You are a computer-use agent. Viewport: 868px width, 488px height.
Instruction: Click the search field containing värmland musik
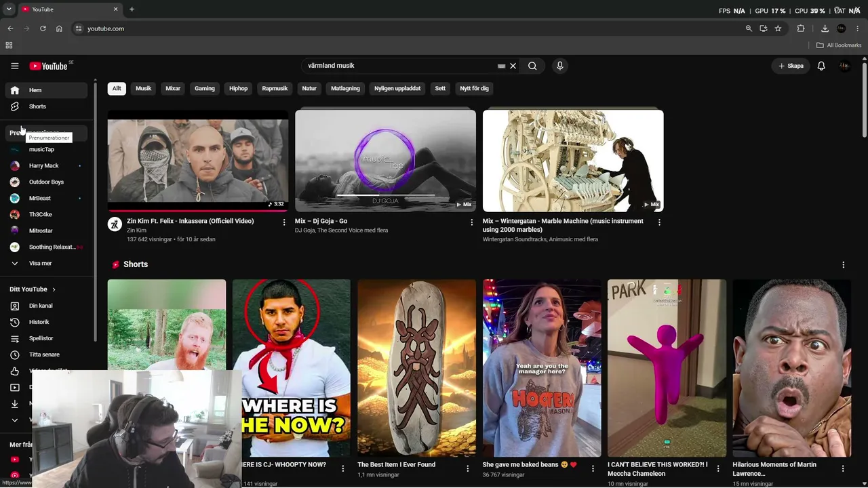[401, 66]
